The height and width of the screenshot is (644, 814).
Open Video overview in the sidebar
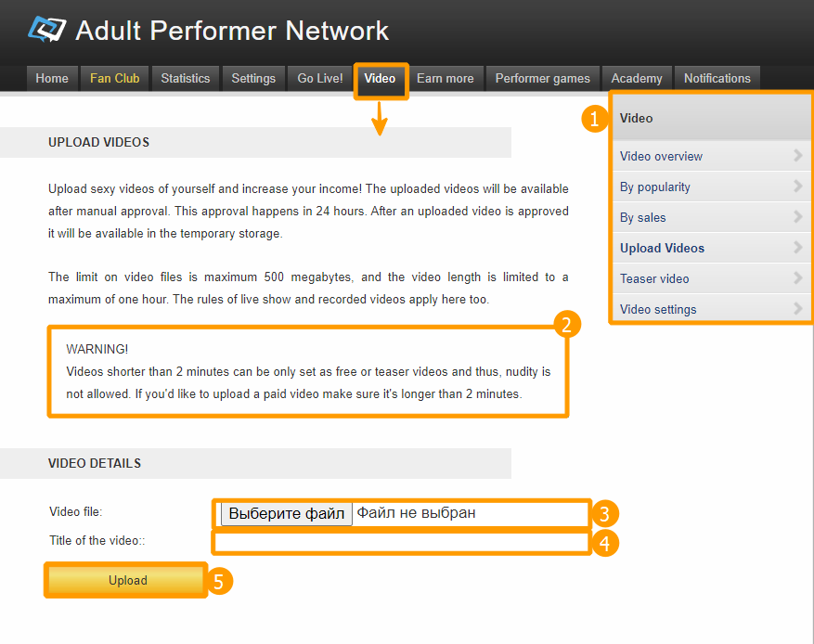pyautogui.click(x=661, y=156)
